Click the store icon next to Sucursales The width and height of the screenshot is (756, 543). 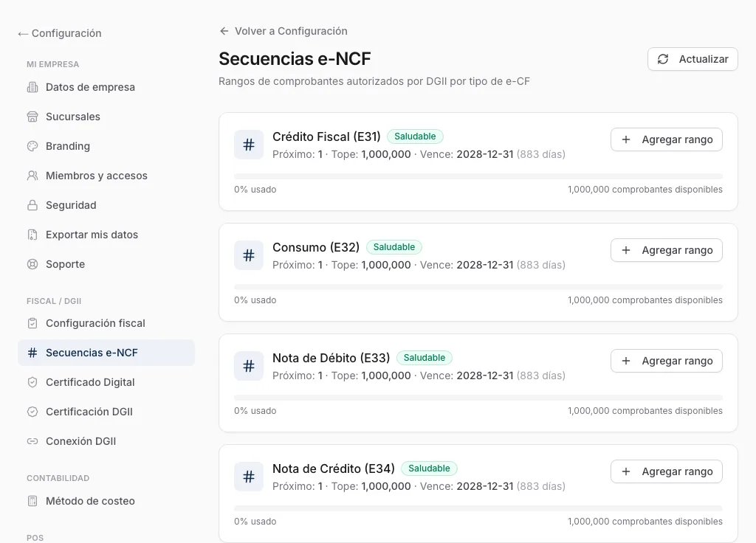pos(32,117)
